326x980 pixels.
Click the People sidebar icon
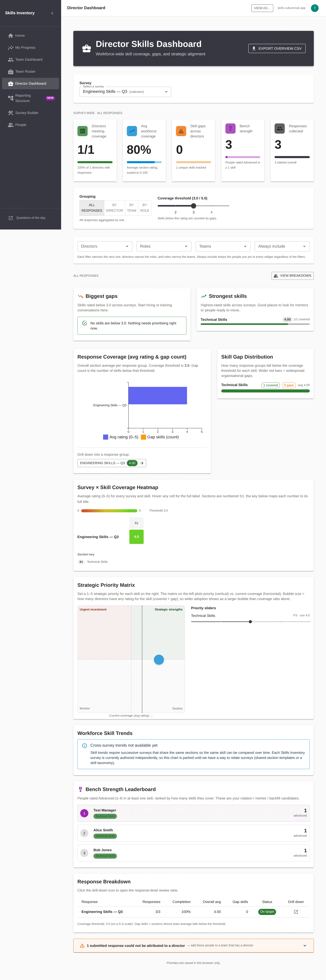[x=11, y=125]
